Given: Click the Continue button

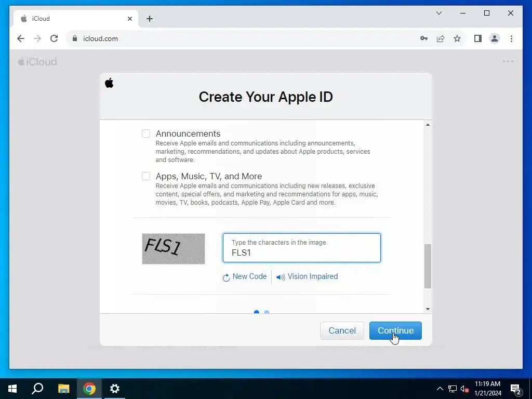Looking at the screenshot, I should (395, 330).
